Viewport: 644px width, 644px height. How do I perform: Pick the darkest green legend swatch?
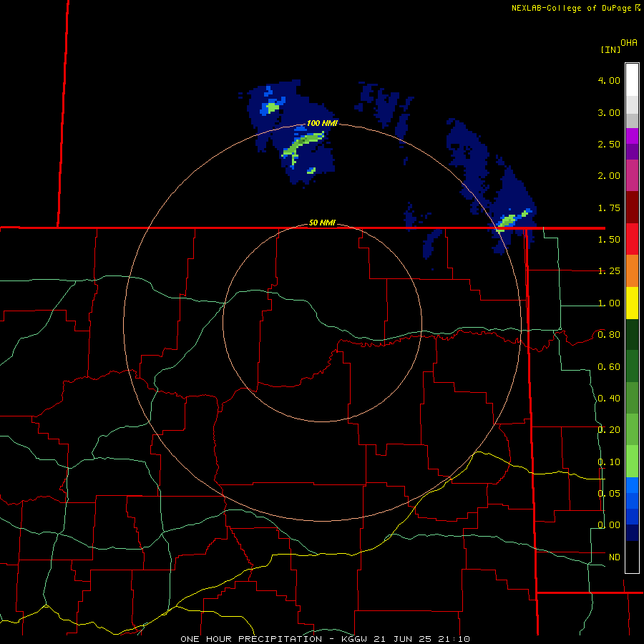(x=632, y=334)
